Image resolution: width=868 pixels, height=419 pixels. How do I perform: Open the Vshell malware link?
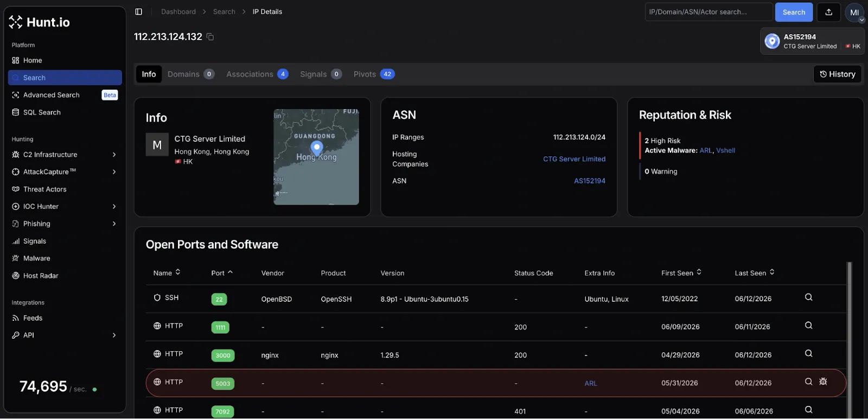click(x=725, y=150)
